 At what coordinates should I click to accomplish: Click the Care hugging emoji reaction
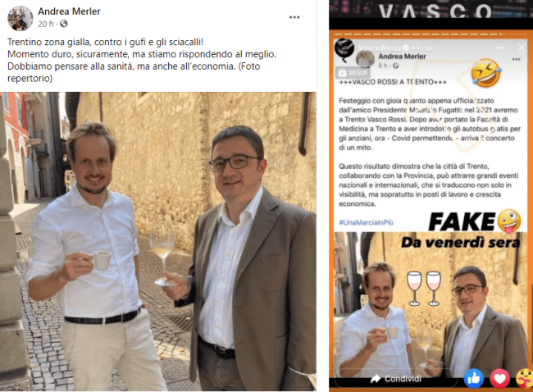pos(524,378)
